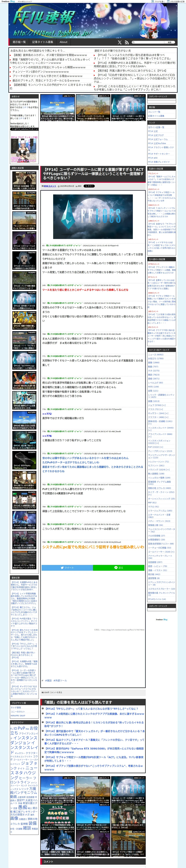Open 当サイト記事一覧 sidebar link
The width and height of the screenshot is (186, 868).
pos(156,127)
